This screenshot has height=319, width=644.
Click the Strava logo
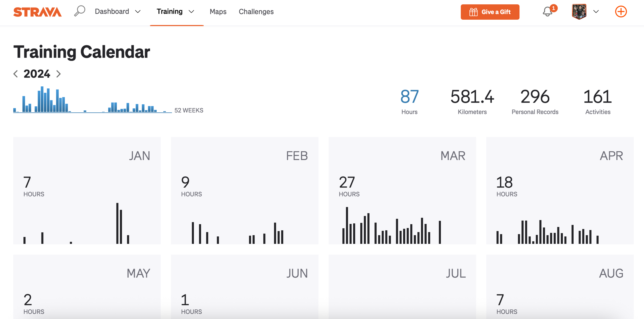pos(38,12)
